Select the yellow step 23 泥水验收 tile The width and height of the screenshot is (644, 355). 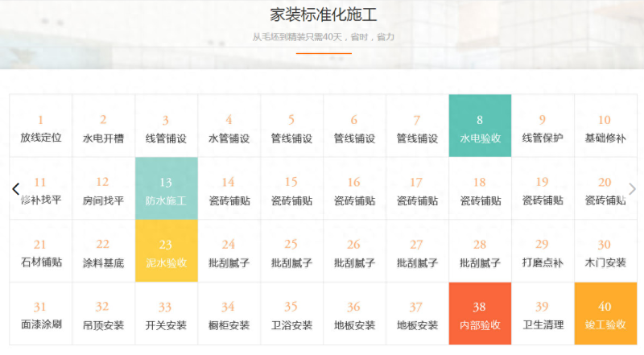166,251
